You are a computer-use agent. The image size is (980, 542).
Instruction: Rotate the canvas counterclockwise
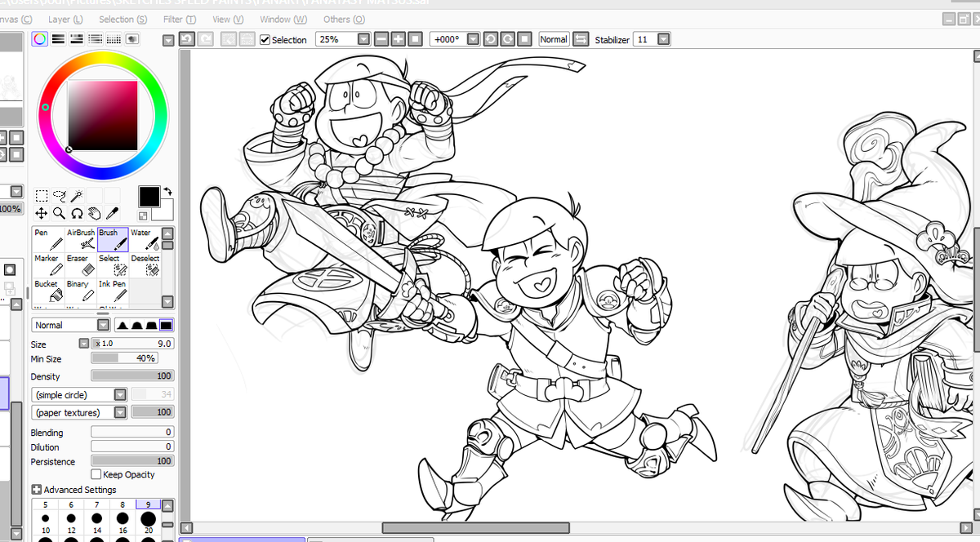click(490, 39)
